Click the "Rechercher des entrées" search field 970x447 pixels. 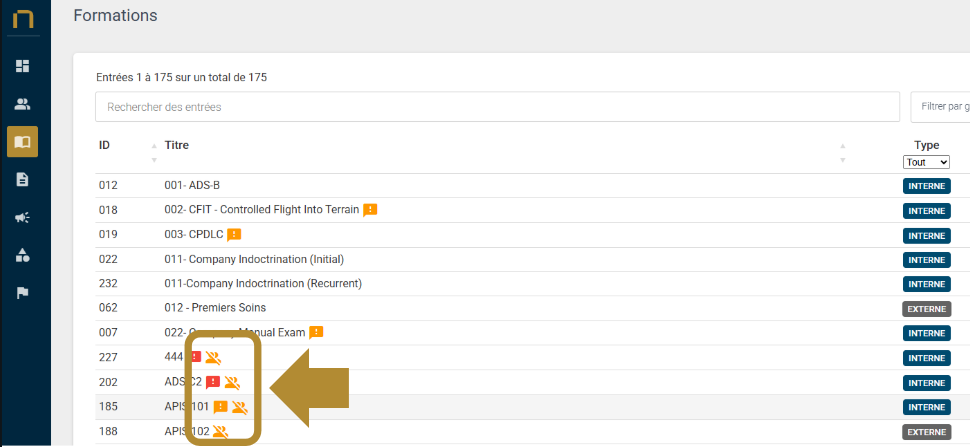pyautogui.click(x=497, y=106)
